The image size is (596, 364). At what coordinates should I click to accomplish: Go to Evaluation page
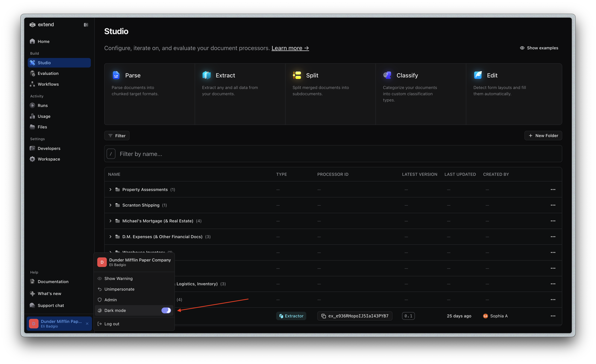pos(59,73)
